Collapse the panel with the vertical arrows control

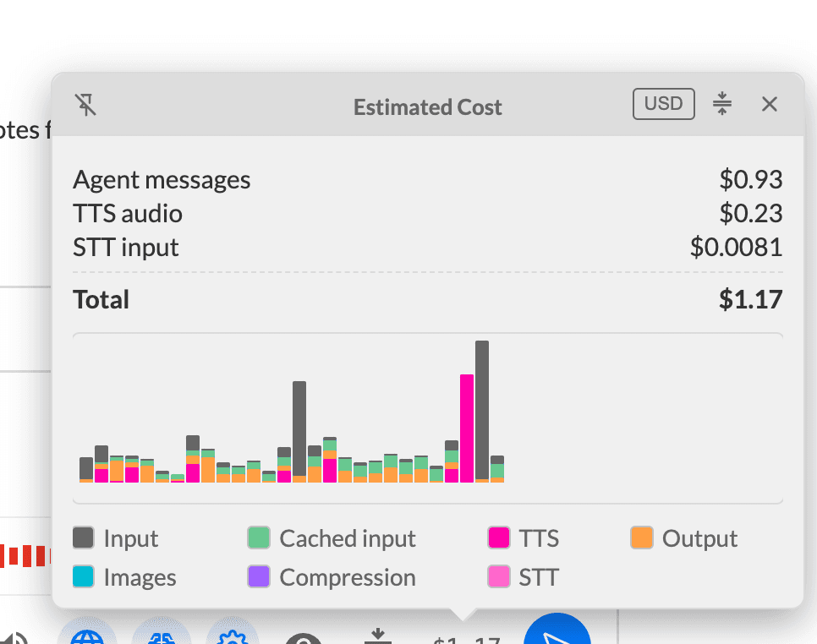[x=722, y=104]
